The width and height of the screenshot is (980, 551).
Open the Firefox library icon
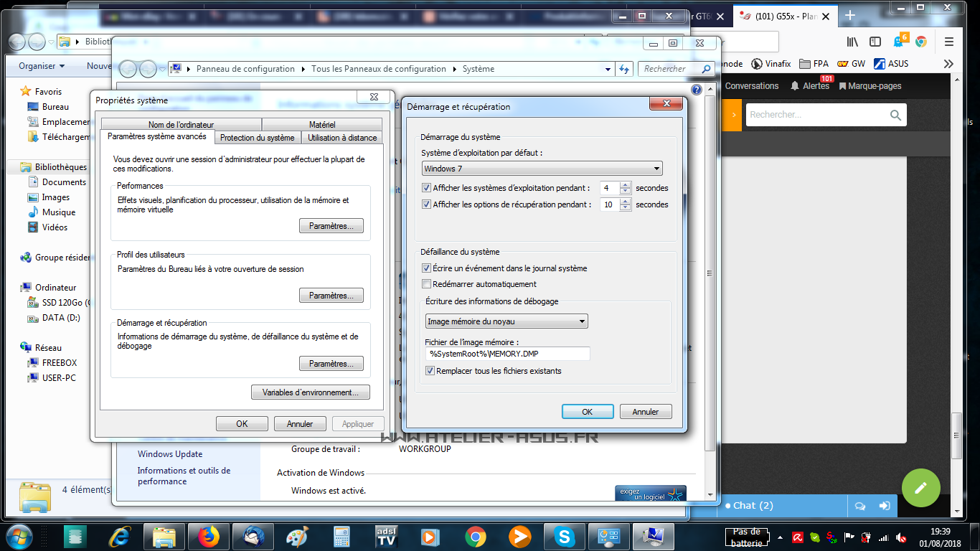tap(853, 42)
